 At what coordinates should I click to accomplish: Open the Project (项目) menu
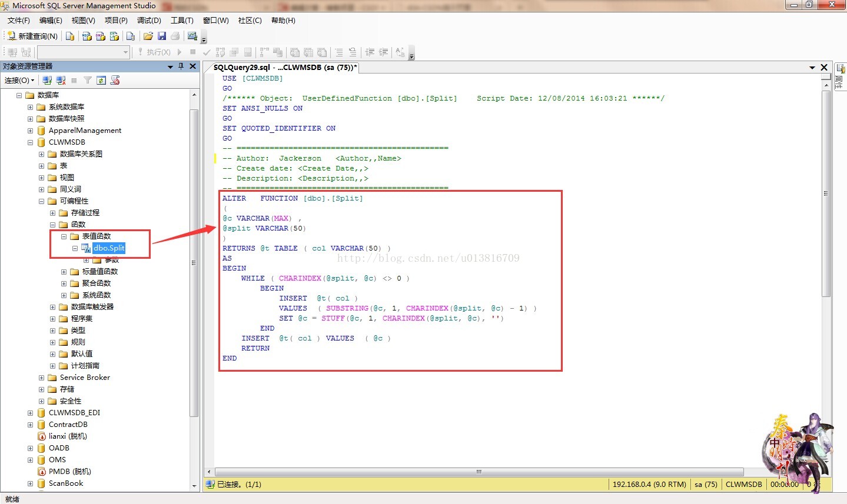tap(116, 21)
